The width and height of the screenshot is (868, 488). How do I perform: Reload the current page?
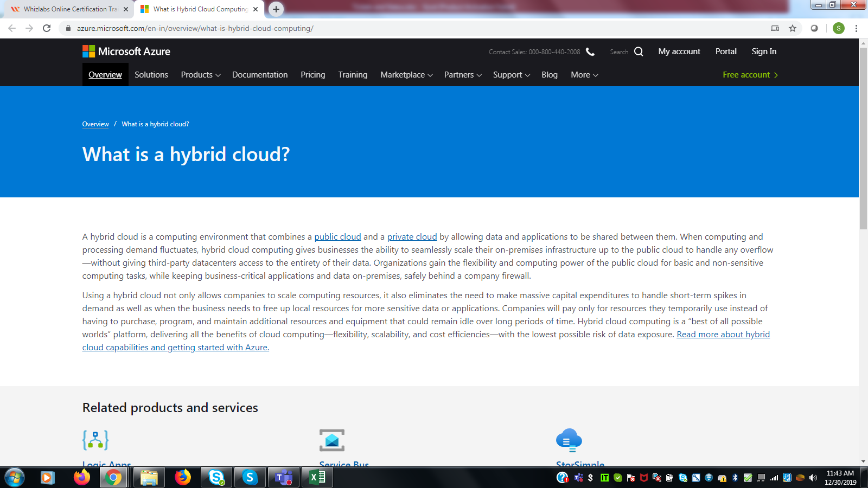tap(47, 28)
